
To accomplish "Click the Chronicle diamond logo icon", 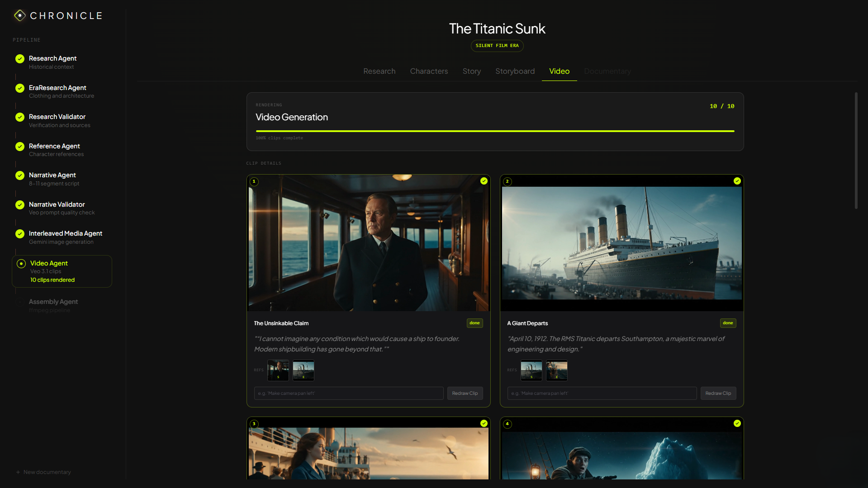I will pos(19,15).
